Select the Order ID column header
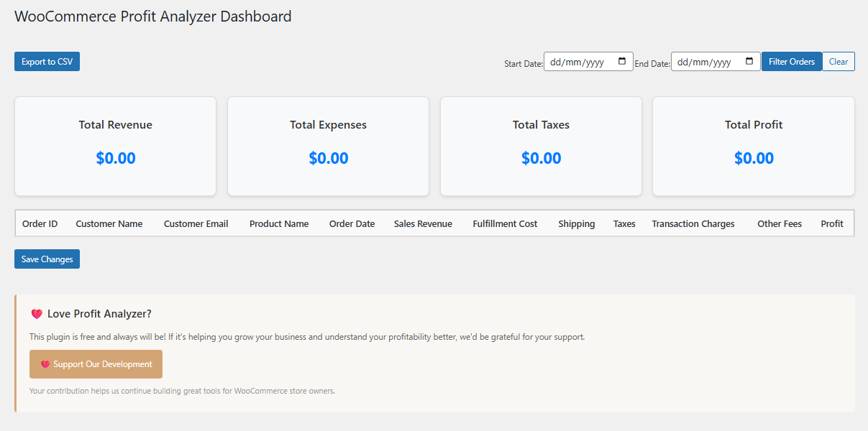 point(40,223)
